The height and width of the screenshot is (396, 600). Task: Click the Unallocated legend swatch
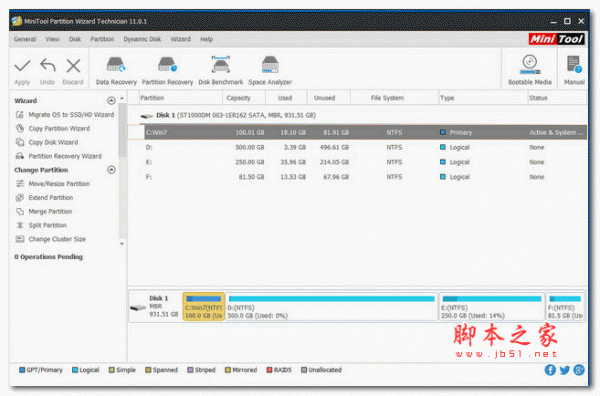[304, 370]
